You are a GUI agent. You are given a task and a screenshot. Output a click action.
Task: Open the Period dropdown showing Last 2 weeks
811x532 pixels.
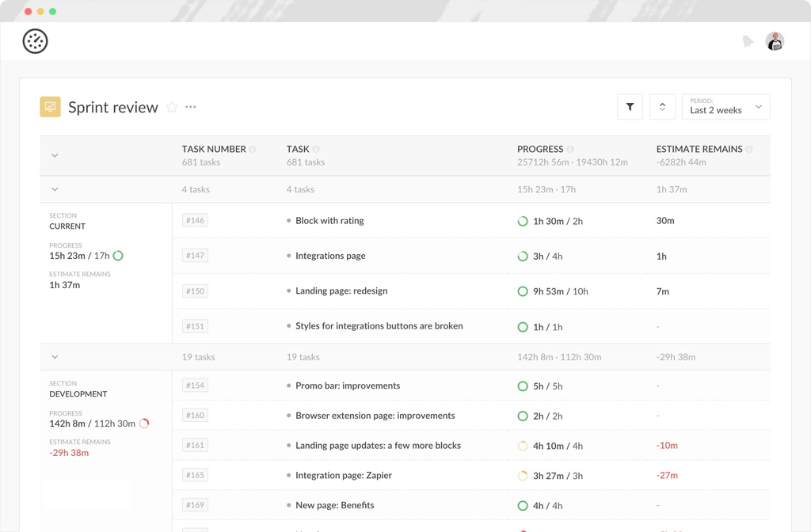click(x=725, y=106)
